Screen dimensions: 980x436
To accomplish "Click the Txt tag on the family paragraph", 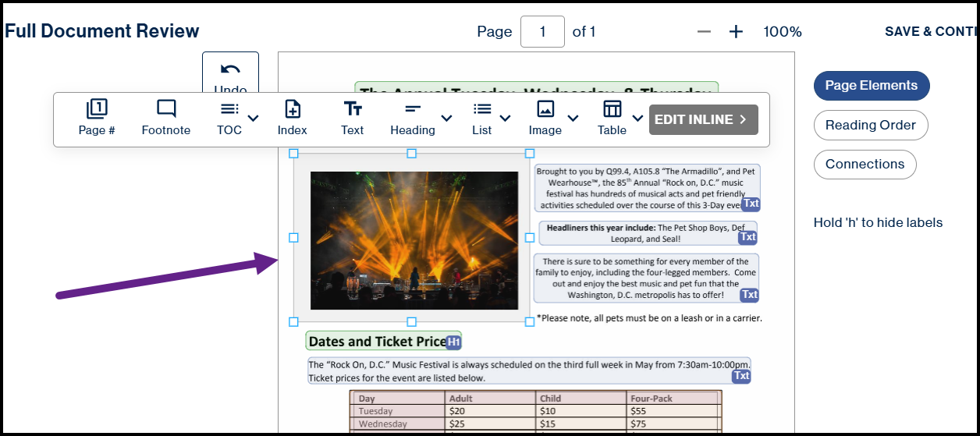I will pos(749,295).
